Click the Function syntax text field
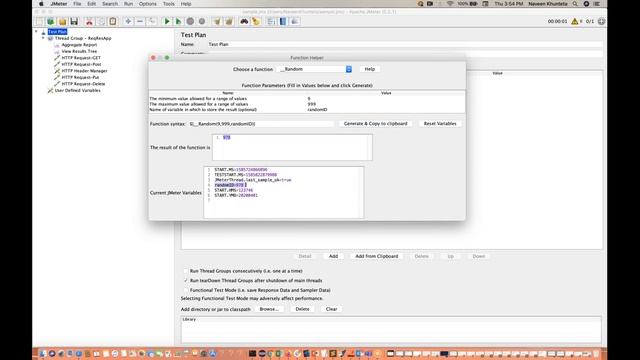640x360 pixels. click(261, 124)
